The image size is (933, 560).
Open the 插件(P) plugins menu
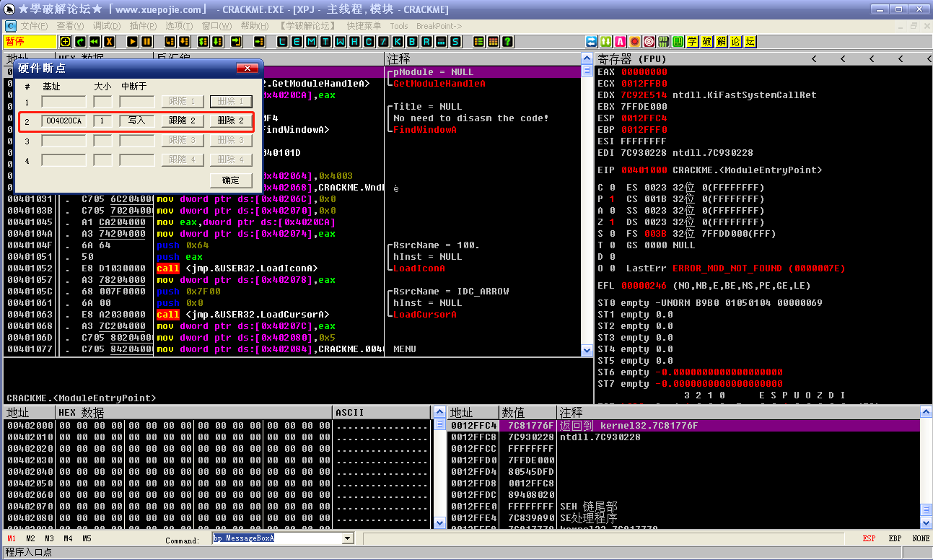(143, 26)
